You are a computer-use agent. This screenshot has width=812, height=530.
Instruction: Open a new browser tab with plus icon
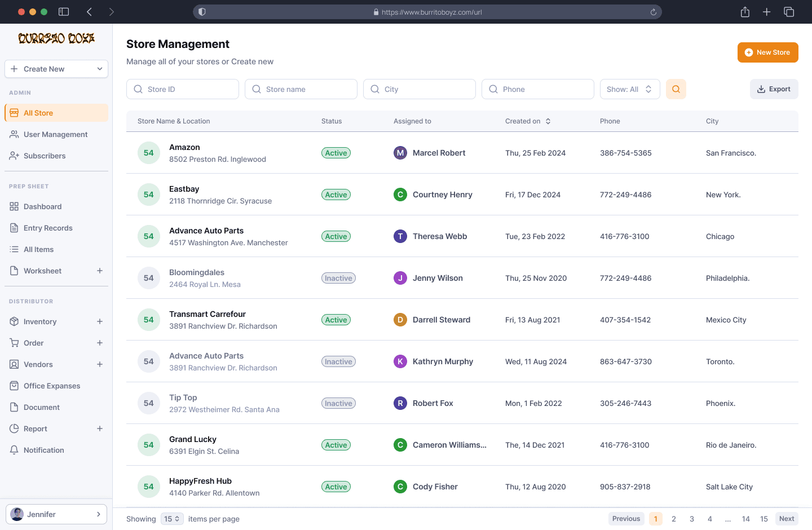click(x=766, y=12)
